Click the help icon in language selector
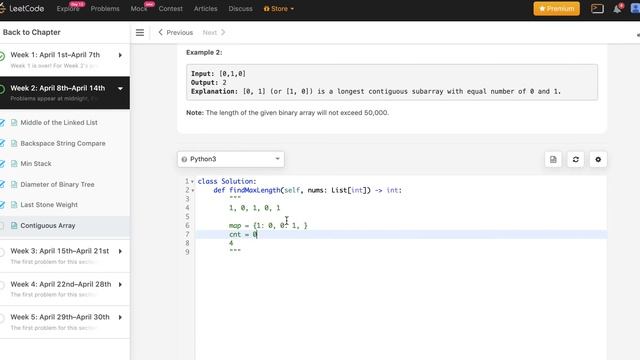Image resolution: width=640 pixels, height=360 pixels. [184, 159]
